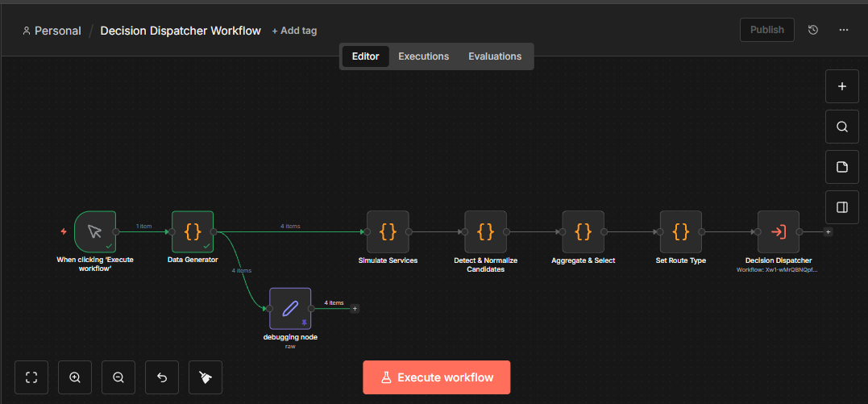This screenshot has height=404, width=868.
Task: Select the Simulate Services code node
Action: click(x=388, y=231)
